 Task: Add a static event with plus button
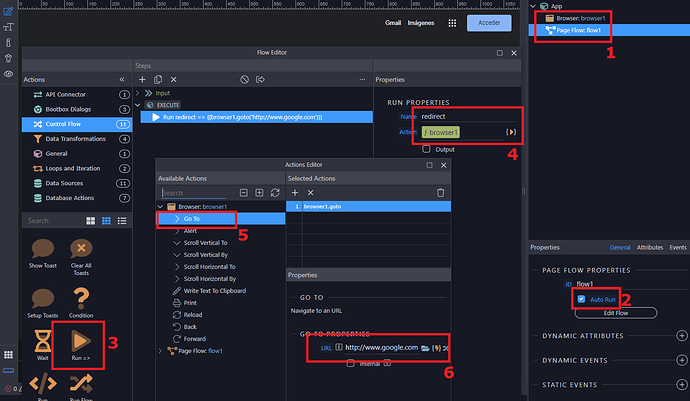[x=682, y=385]
